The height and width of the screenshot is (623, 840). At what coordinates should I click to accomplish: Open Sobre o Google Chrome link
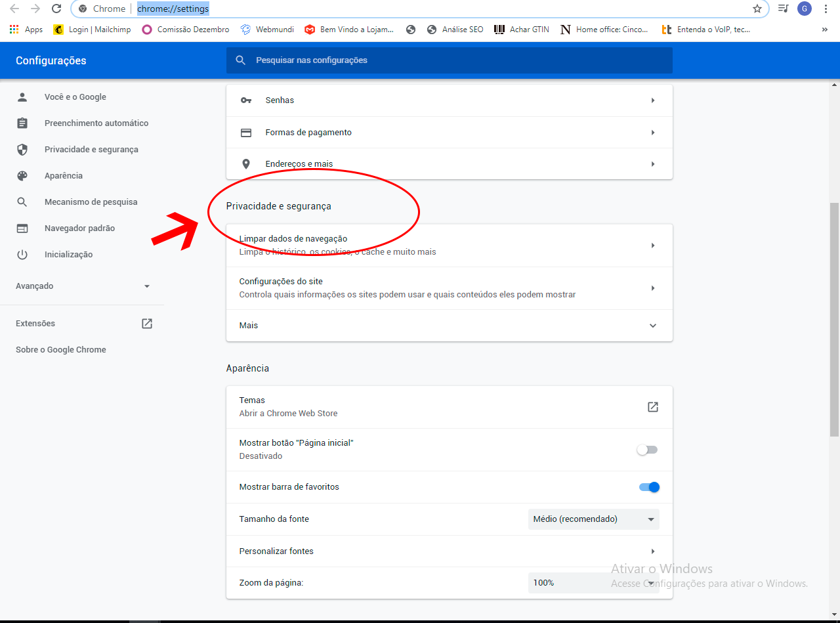coord(61,350)
